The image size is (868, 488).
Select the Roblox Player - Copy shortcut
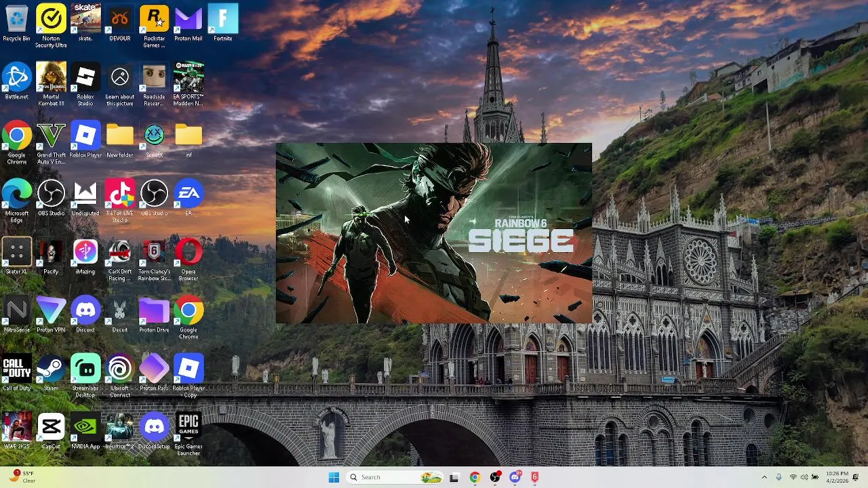pyautogui.click(x=189, y=376)
